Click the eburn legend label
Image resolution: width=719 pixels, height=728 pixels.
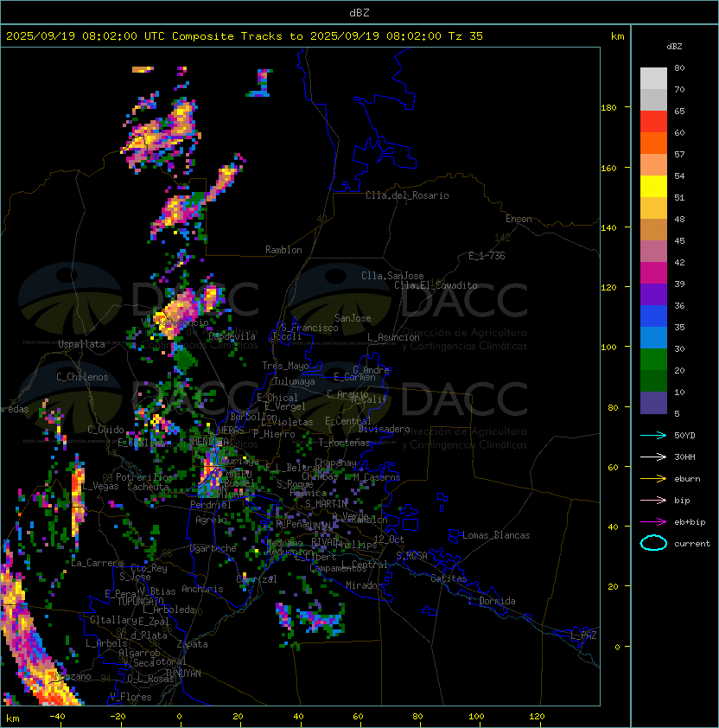click(687, 479)
